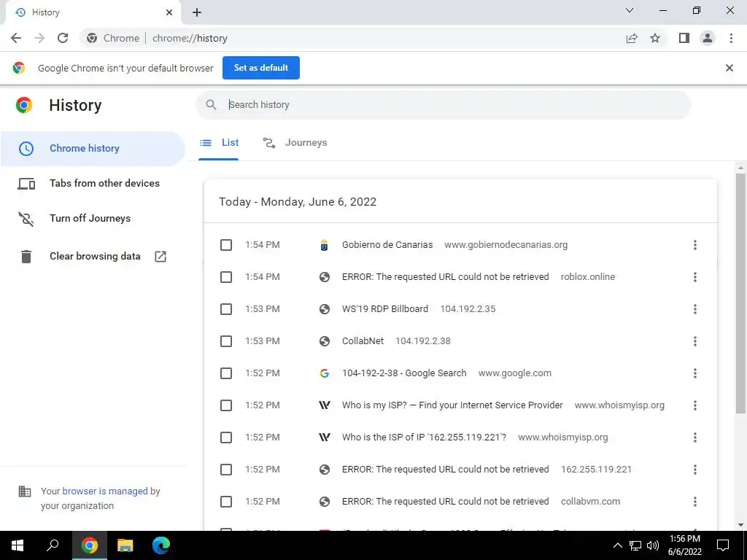Open Tabs from other devices
This screenshot has width=747, height=560.
tap(93, 183)
